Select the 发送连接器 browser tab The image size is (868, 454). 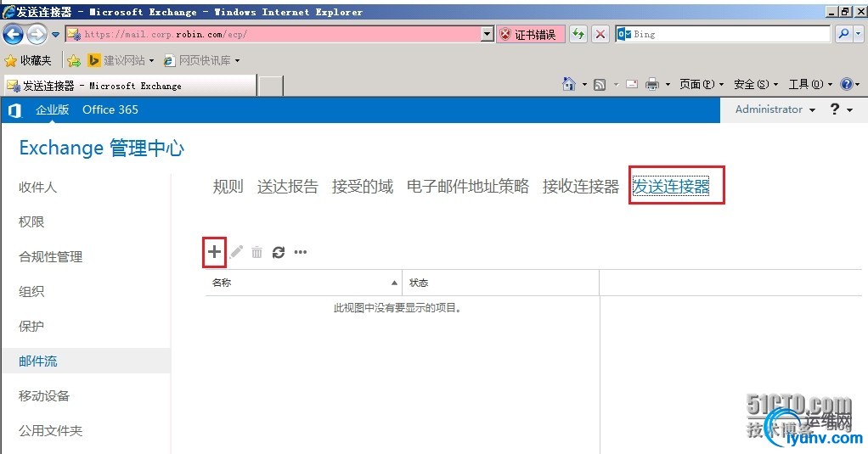click(x=131, y=86)
